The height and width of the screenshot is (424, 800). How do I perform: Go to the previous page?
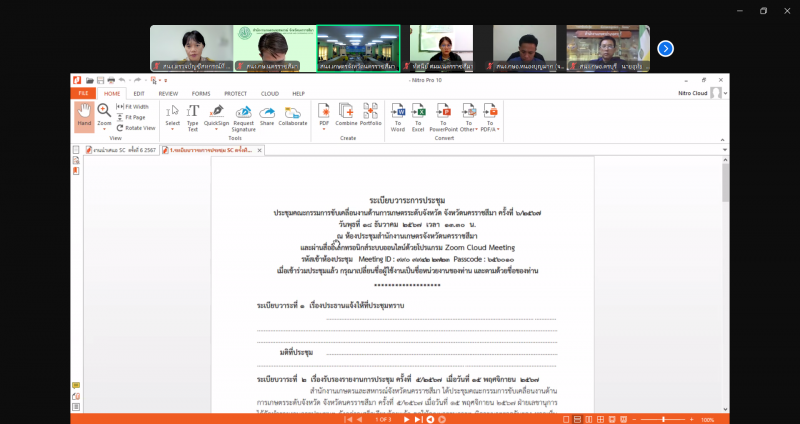(x=359, y=419)
